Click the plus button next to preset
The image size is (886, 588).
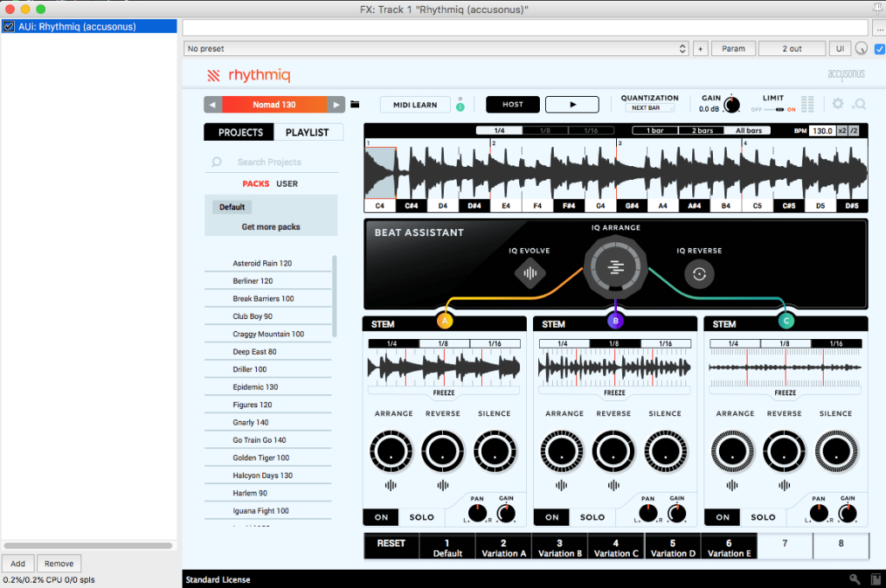point(700,48)
